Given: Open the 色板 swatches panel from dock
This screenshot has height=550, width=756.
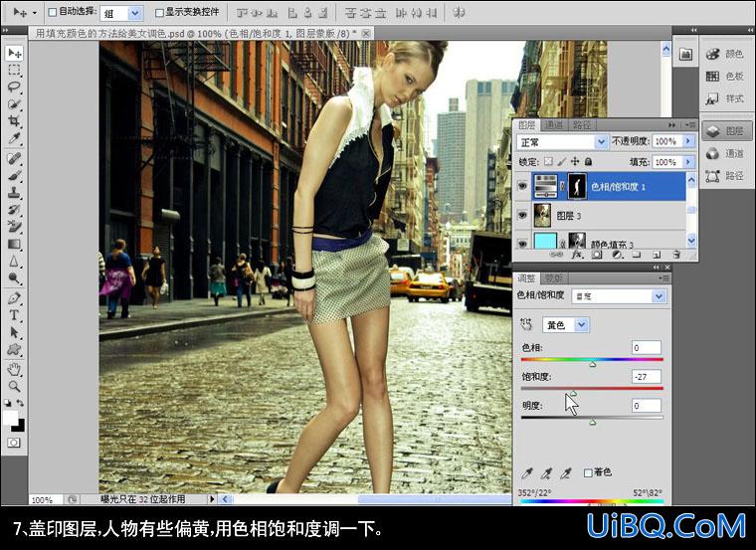Looking at the screenshot, I should point(725,76).
